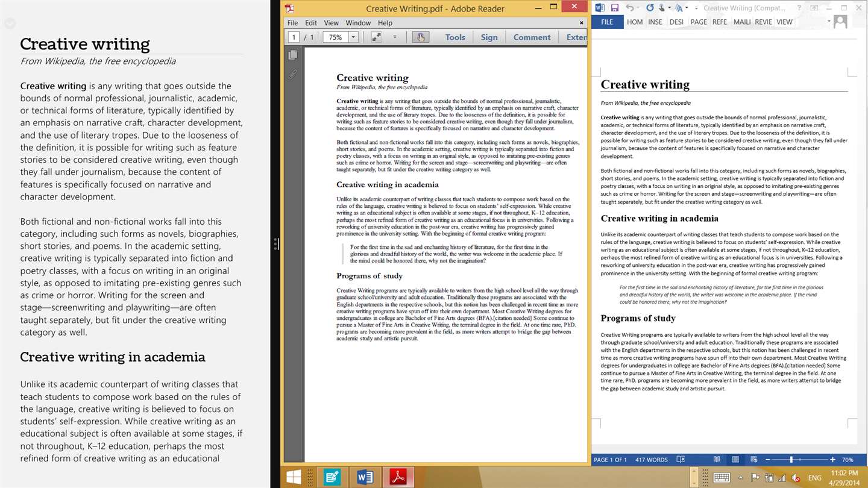Open the green note app in taskbar
The image size is (868, 488).
[332, 478]
